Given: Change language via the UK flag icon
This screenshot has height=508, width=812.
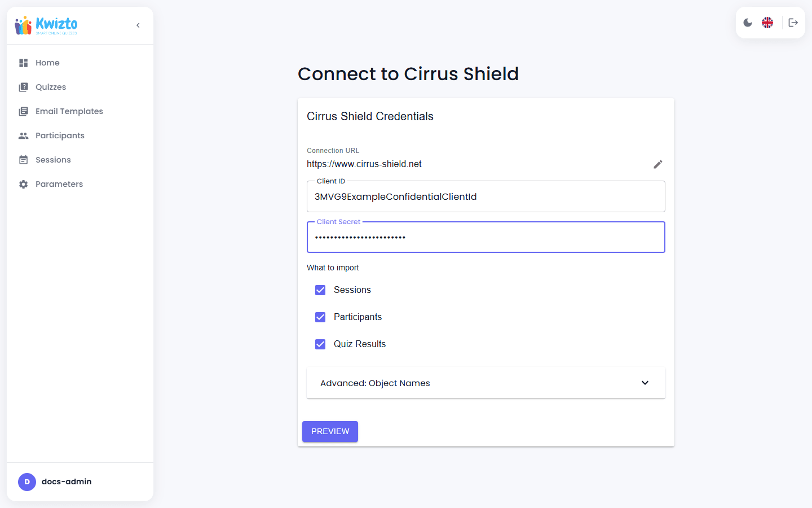Looking at the screenshot, I should (767, 23).
